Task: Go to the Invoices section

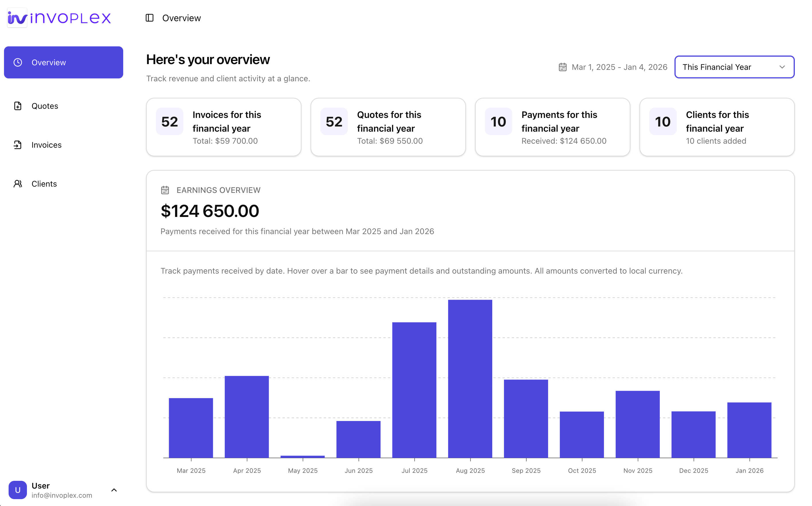Action: click(47, 145)
